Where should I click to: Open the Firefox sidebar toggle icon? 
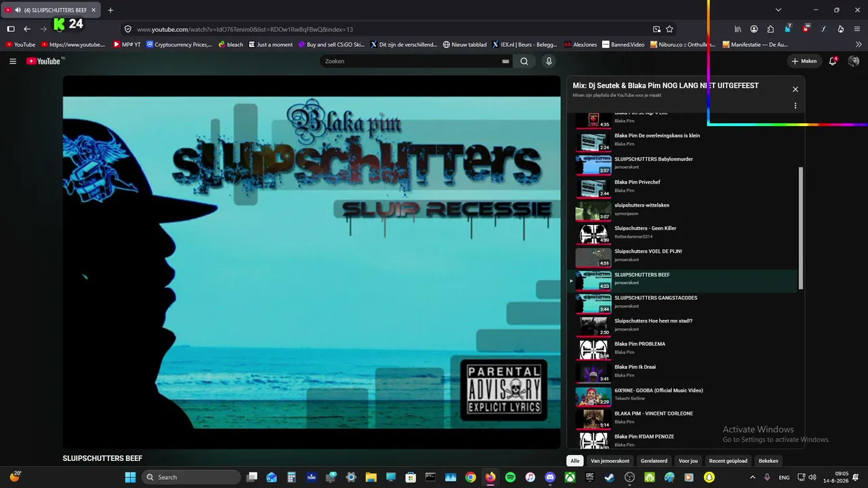click(11, 29)
